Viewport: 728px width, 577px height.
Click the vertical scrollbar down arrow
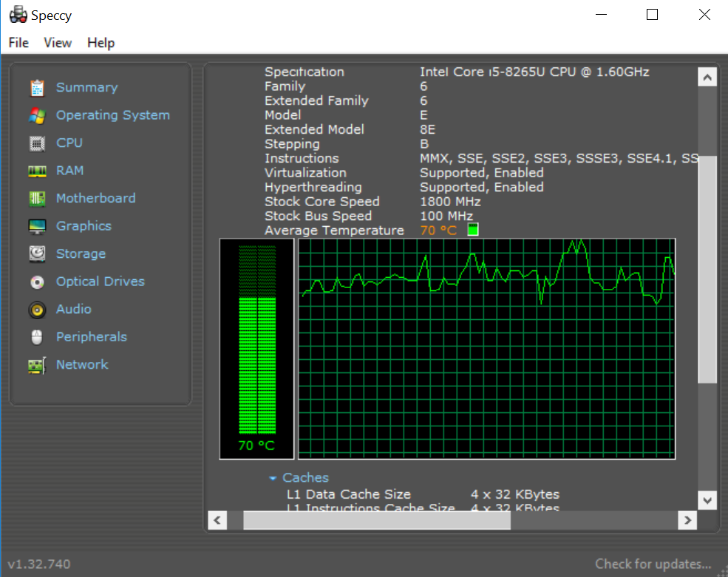(x=707, y=500)
